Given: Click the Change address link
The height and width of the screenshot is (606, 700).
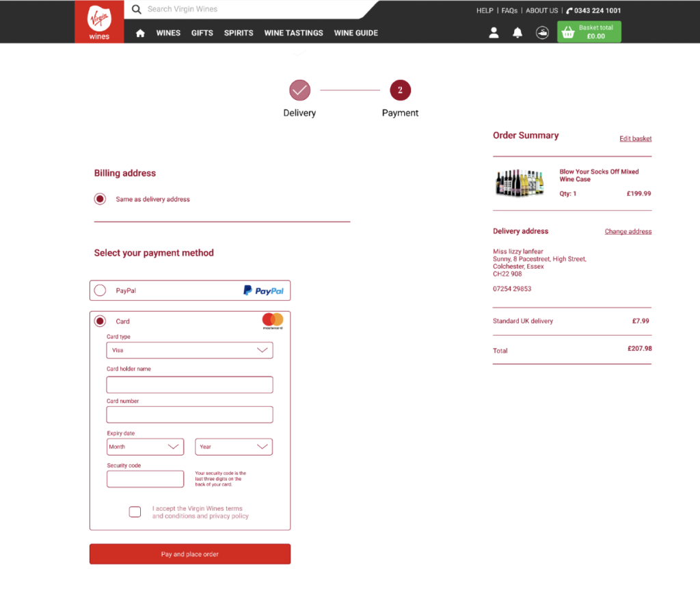Looking at the screenshot, I should 628,231.
